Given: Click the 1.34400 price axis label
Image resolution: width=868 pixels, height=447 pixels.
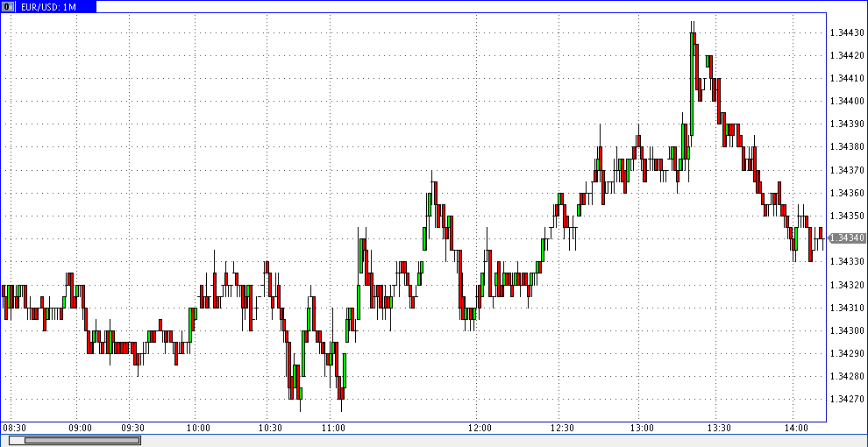Looking at the screenshot, I should 848,102.
